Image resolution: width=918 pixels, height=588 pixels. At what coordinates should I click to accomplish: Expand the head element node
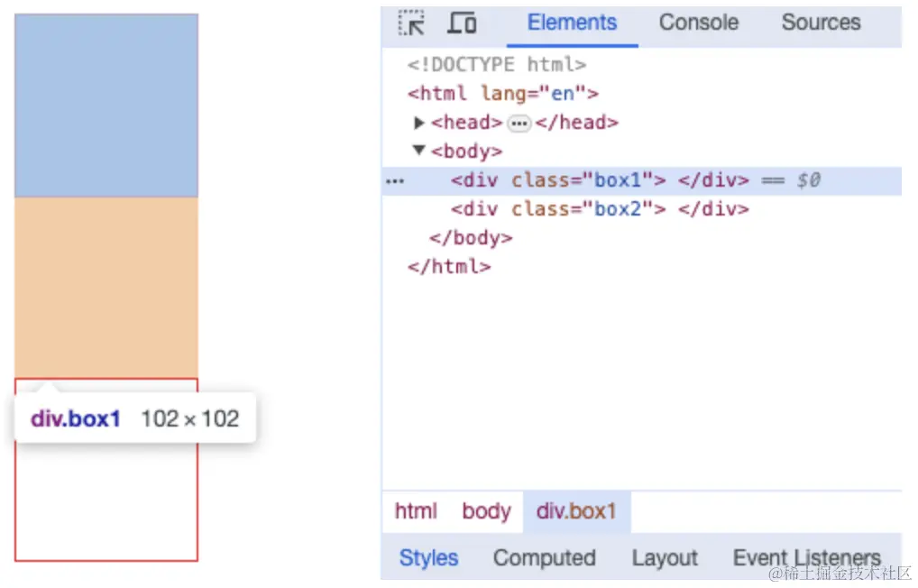pos(419,123)
